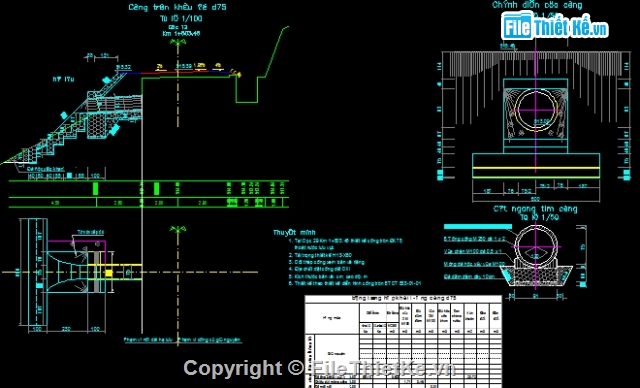Click the 'Thuyết minh' notes heading
This screenshot has height=388, width=640.
[294, 232]
